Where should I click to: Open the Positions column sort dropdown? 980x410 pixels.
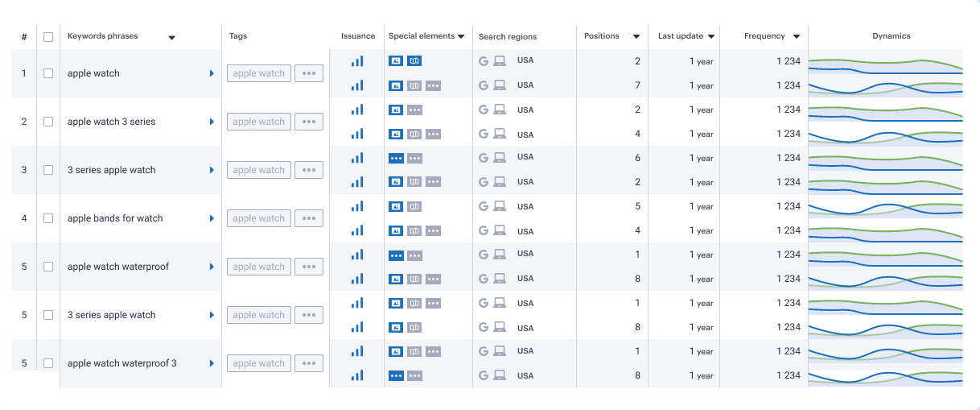[636, 36]
